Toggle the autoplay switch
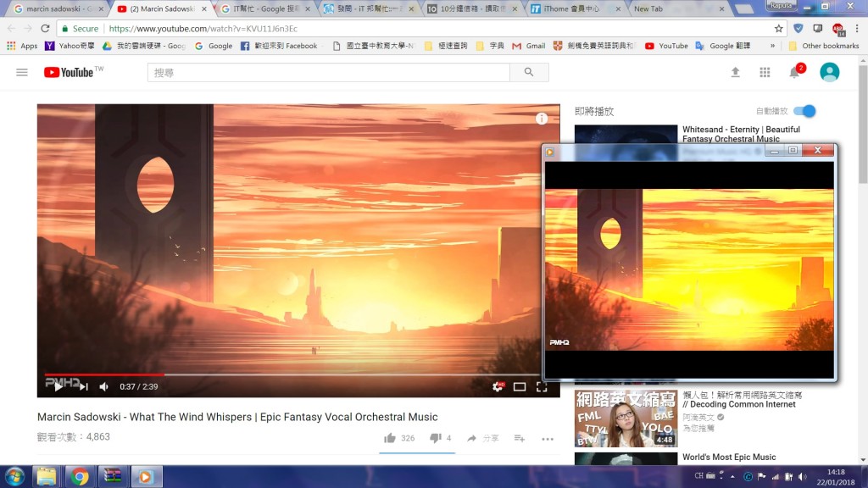 tap(804, 111)
